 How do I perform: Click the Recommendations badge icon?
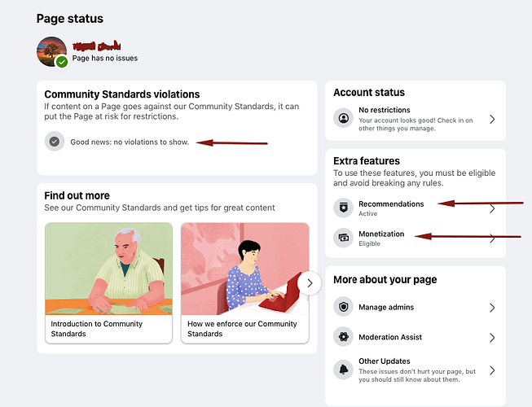pyautogui.click(x=343, y=208)
